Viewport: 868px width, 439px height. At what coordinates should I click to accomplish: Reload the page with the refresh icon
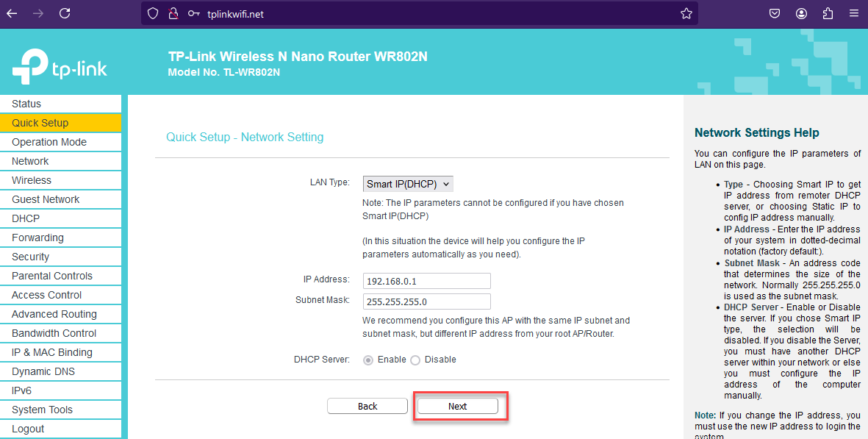point(65,13)
